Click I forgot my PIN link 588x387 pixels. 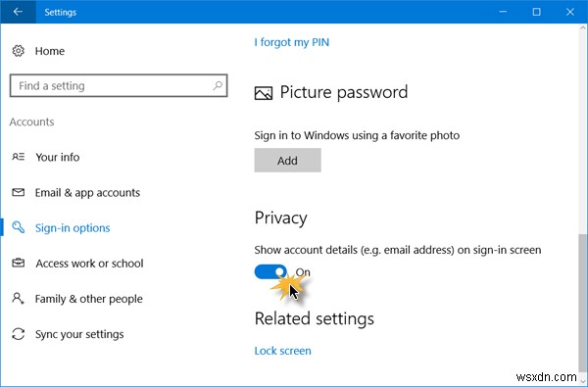pos(292,42)
